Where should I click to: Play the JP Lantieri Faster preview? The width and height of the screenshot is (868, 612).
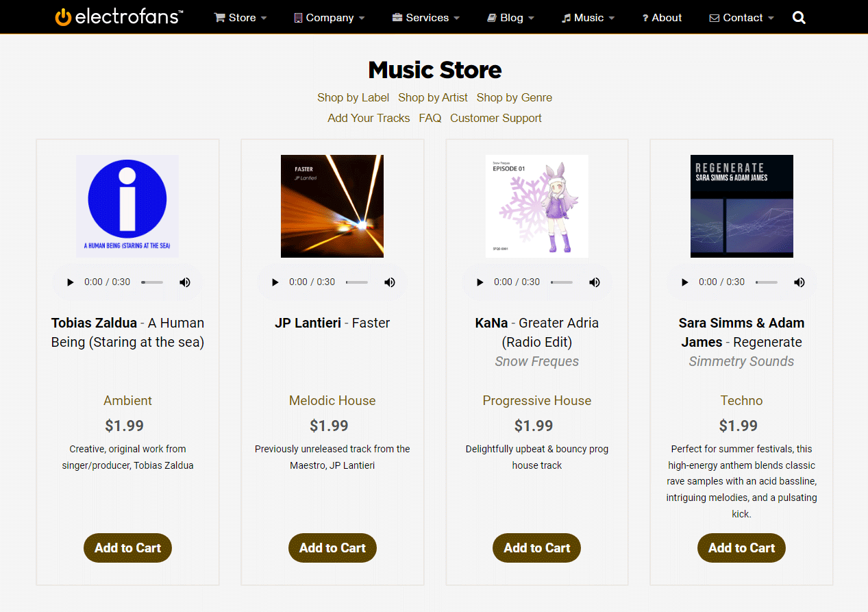[275, 282]
